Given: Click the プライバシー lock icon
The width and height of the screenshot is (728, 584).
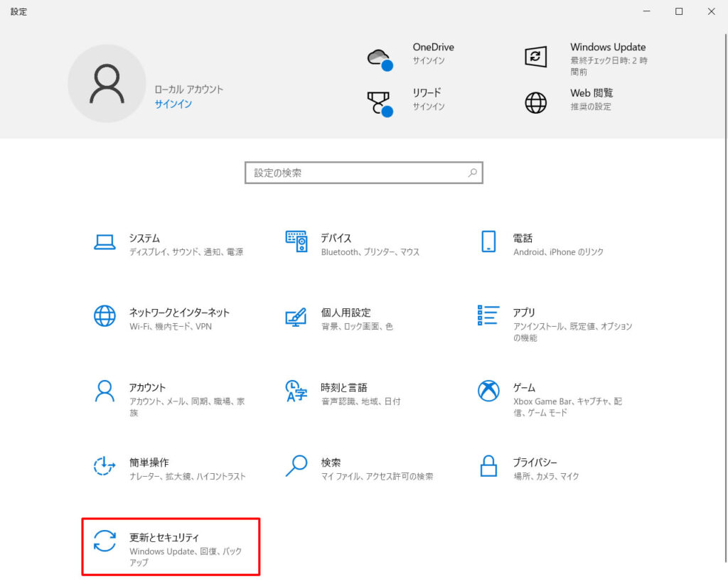Looking at the screenshot, I should 488,467.
